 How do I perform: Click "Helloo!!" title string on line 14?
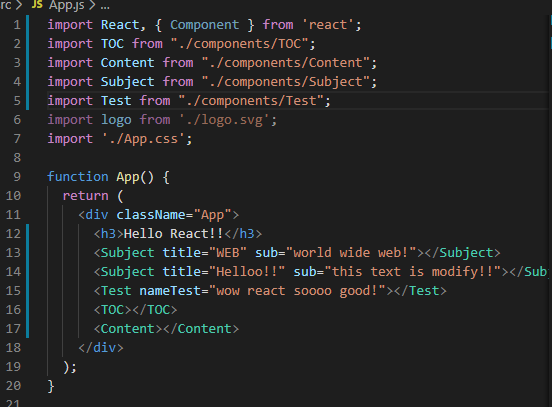click(247, 272)
